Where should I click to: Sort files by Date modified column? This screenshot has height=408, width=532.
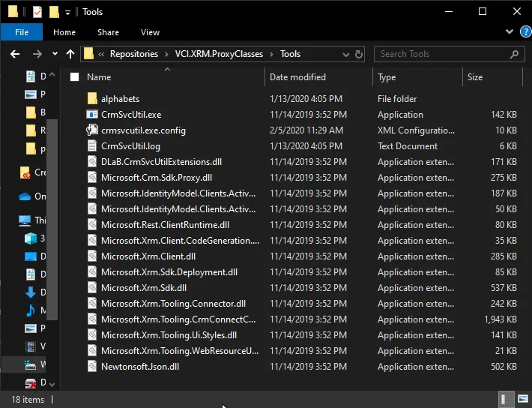(x=297, y=77)
